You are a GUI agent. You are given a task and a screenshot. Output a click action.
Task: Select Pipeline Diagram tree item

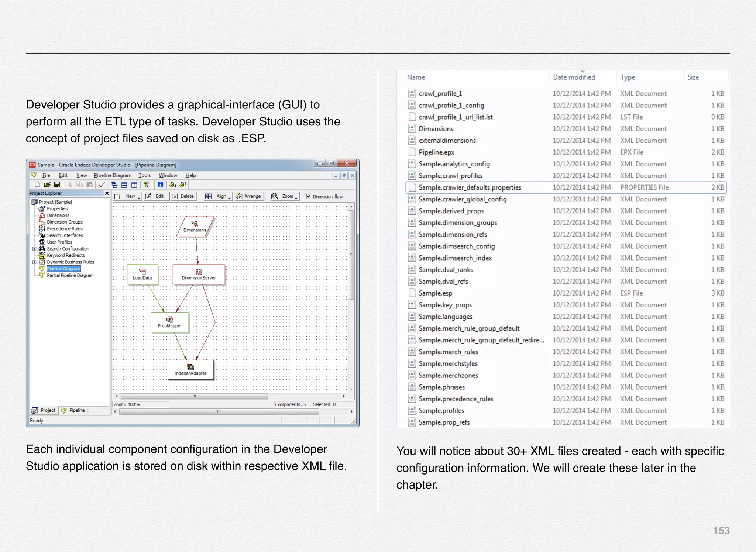(x=63, y=269)
